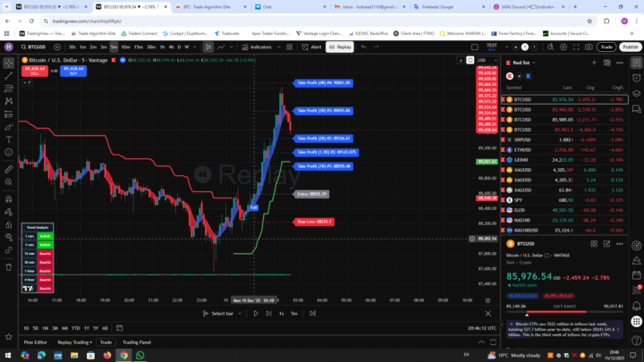Open Alerts panel clock icon

click(637, 78)
